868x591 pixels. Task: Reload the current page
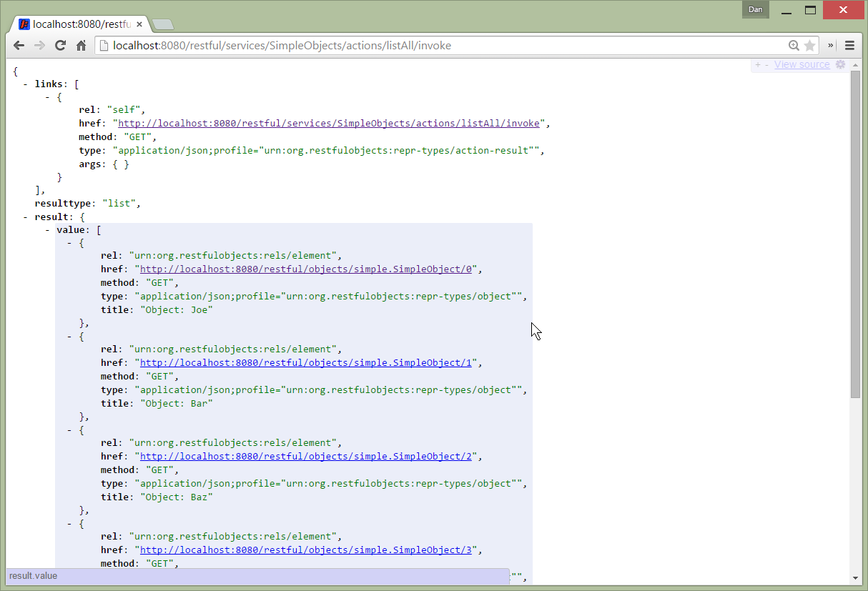(x=61, y=46)
